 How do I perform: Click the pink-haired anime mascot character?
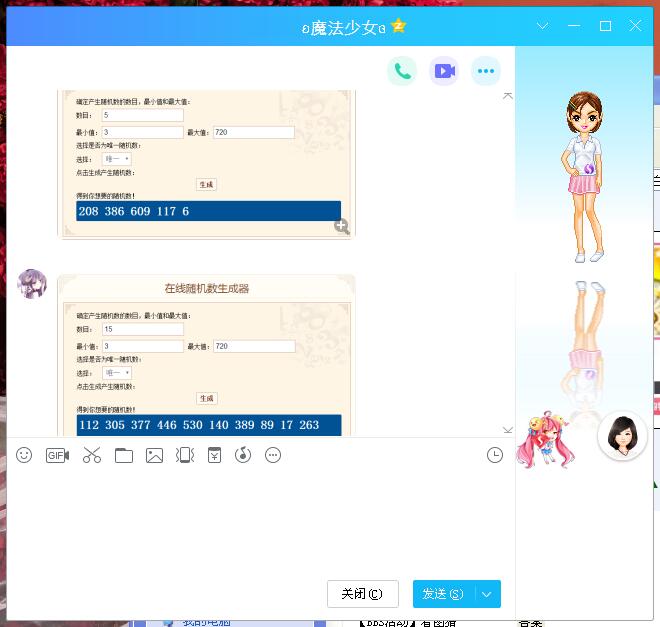(546, 440)
